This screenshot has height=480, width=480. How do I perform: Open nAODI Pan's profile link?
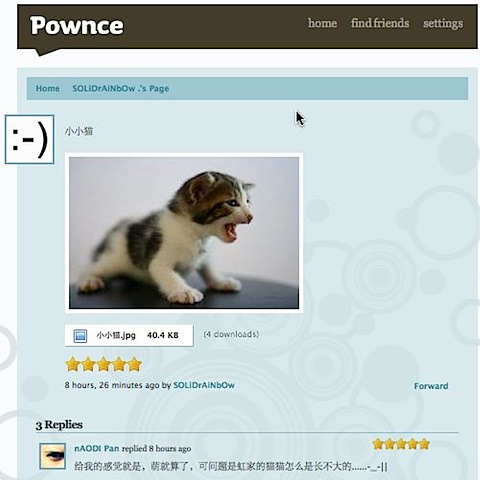[x=97, y=448]
